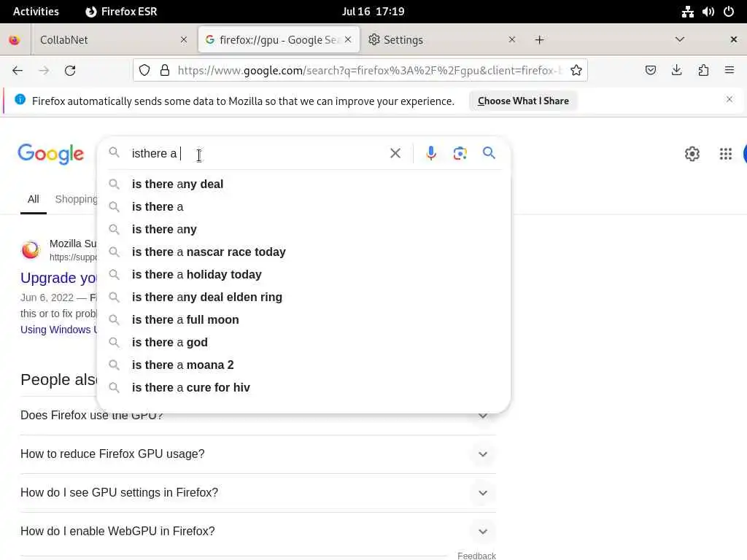
Task: Click Choose What I Share button
Action: point(523,101)
